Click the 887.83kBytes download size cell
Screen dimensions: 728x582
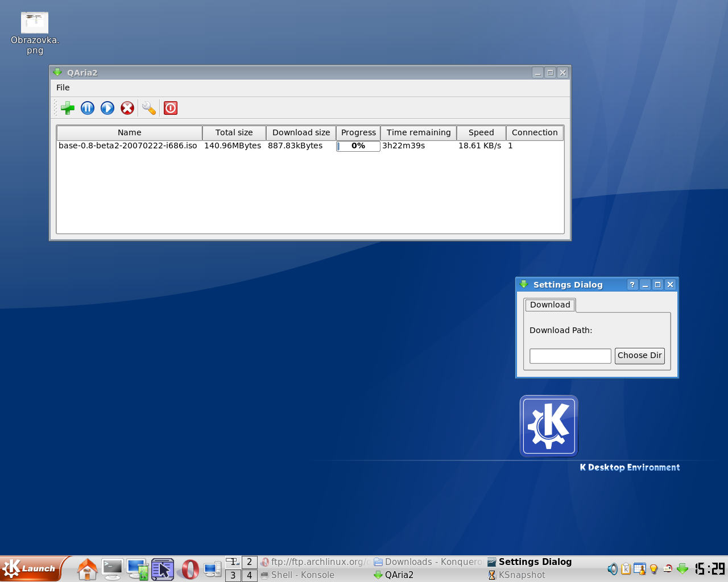(x=295, y=146)
